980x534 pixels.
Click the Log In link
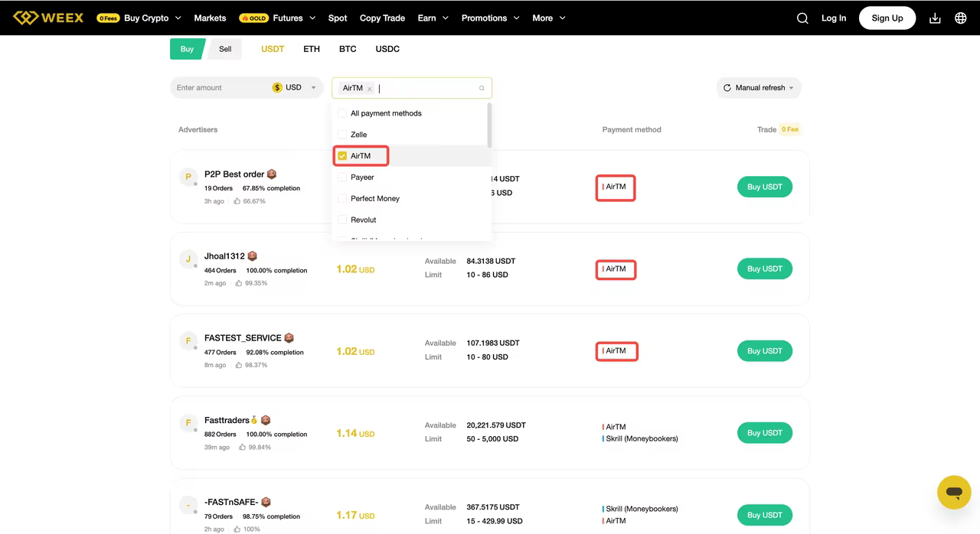pos(834,18)
